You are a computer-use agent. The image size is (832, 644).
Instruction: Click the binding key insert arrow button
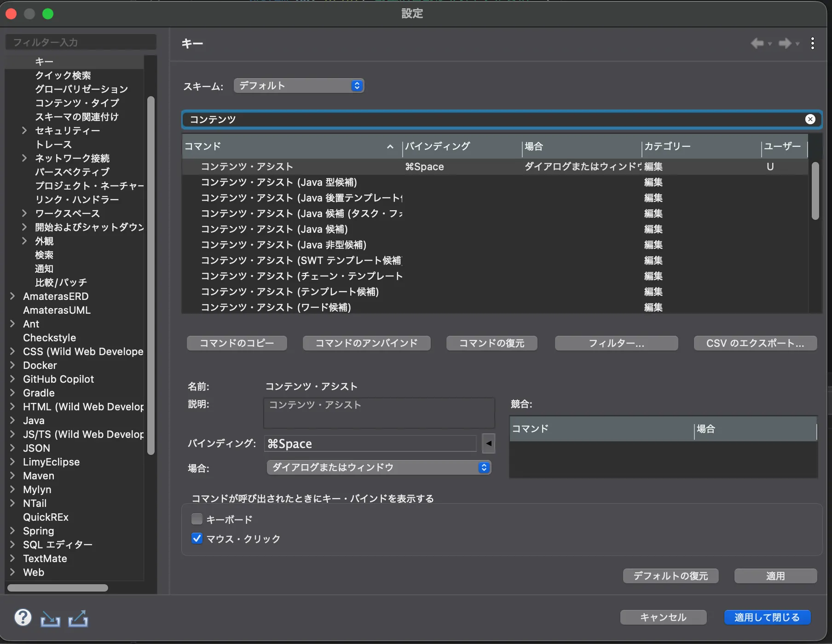pyautogui.click(x=489, y=443)
